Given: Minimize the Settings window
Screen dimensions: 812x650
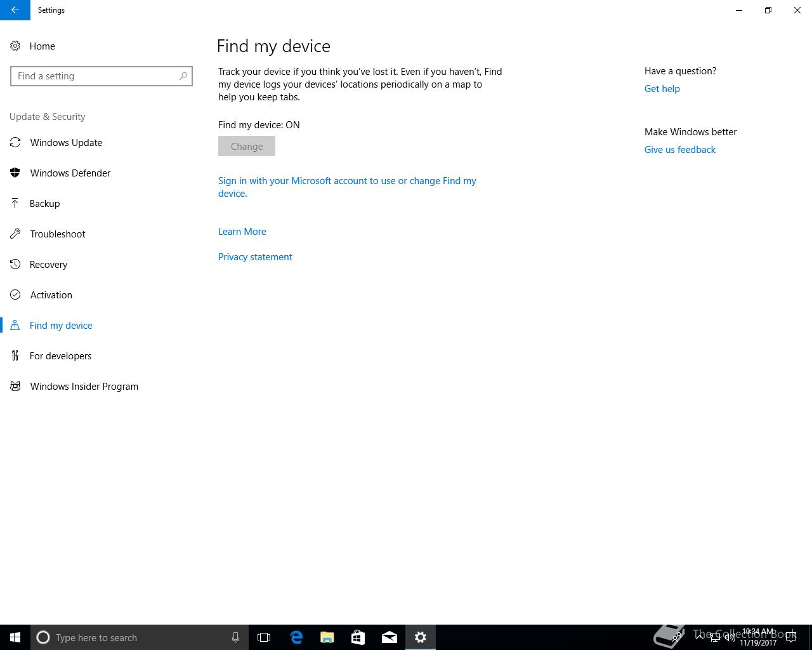Looking at the screenshot, I should click(739, 10).
